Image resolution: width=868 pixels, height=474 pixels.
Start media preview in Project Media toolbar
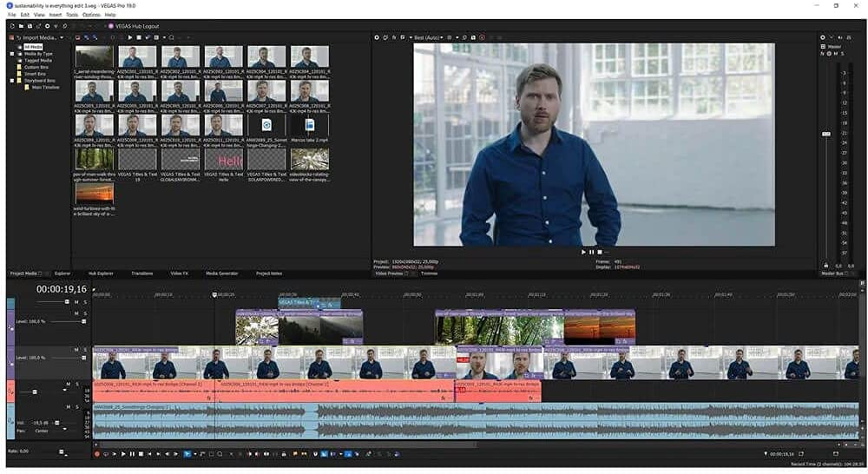tap(130, 37)
